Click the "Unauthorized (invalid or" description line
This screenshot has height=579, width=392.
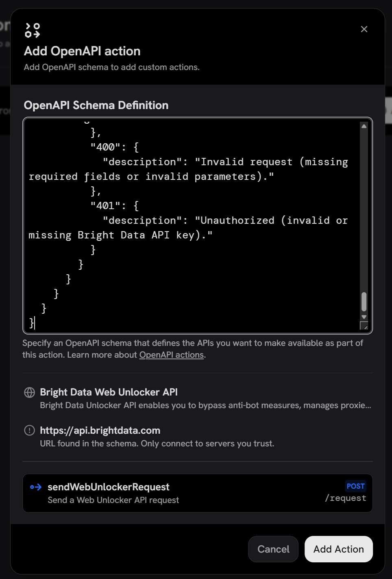click(225, 221)
